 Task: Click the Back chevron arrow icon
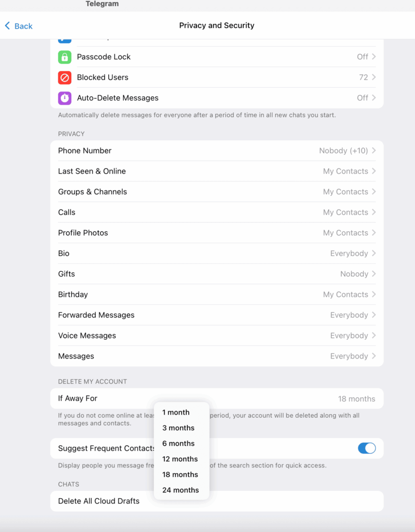click(x=7, y=25)
